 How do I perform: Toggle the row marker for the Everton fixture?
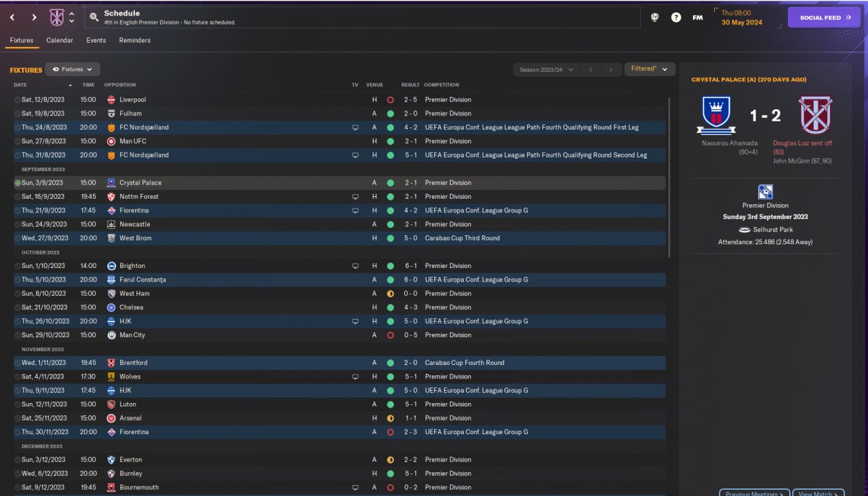point(18,459)
